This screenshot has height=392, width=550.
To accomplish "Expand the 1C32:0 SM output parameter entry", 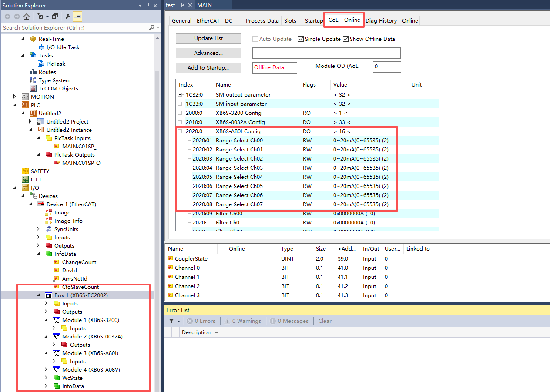I will tap(180, 95).
